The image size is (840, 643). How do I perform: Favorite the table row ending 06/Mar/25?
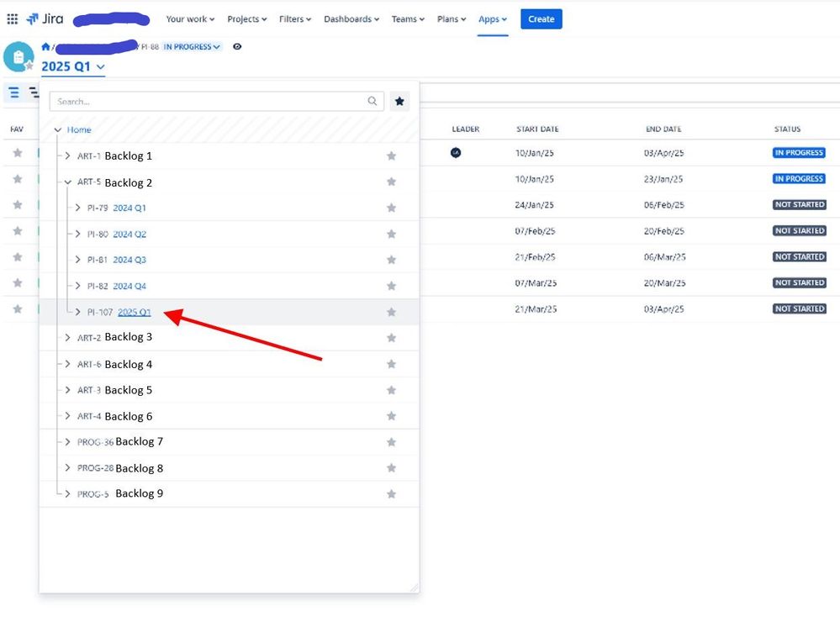point(18,257)
